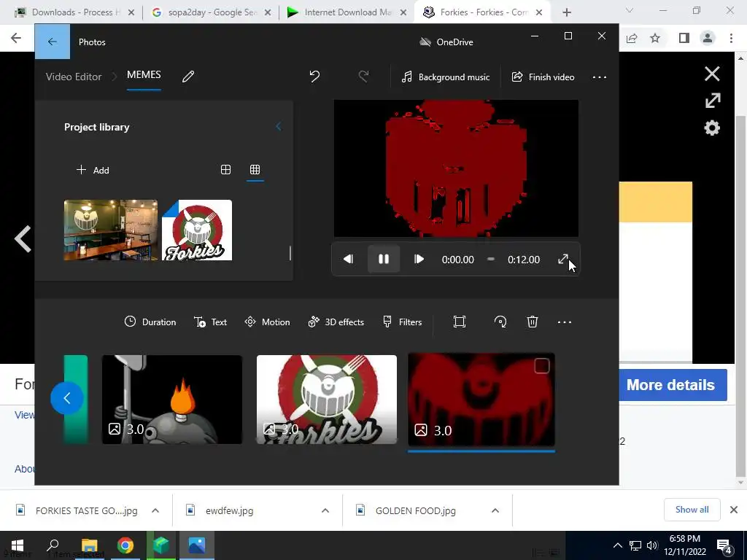The height and width of the screenshot is (560, 747).
Task: Step back one frame in preview
Action: (x=348, y=259)
